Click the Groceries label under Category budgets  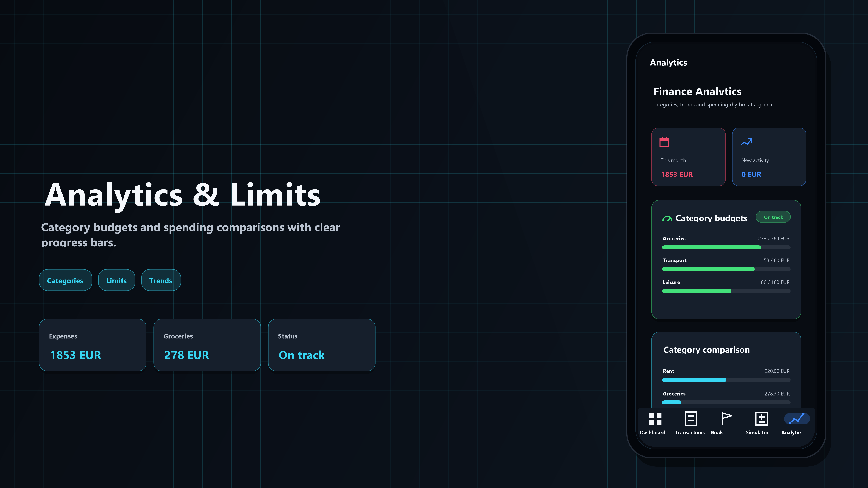click(674, 239)
